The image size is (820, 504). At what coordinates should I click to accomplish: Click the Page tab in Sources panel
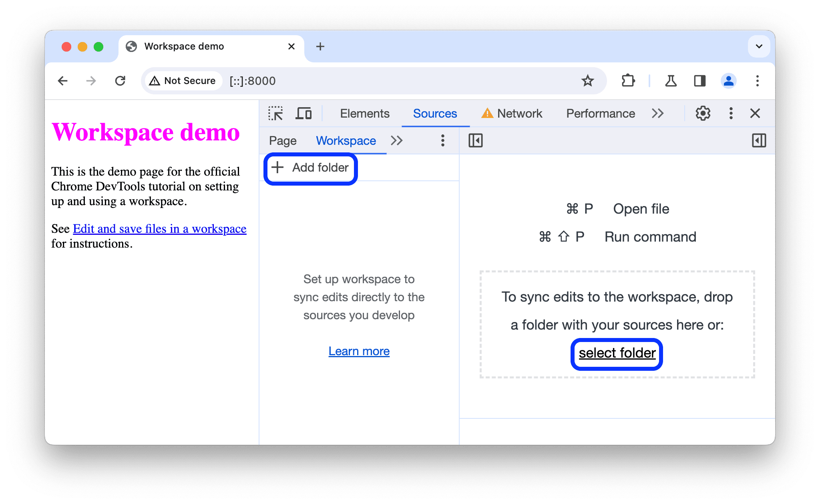283,140
